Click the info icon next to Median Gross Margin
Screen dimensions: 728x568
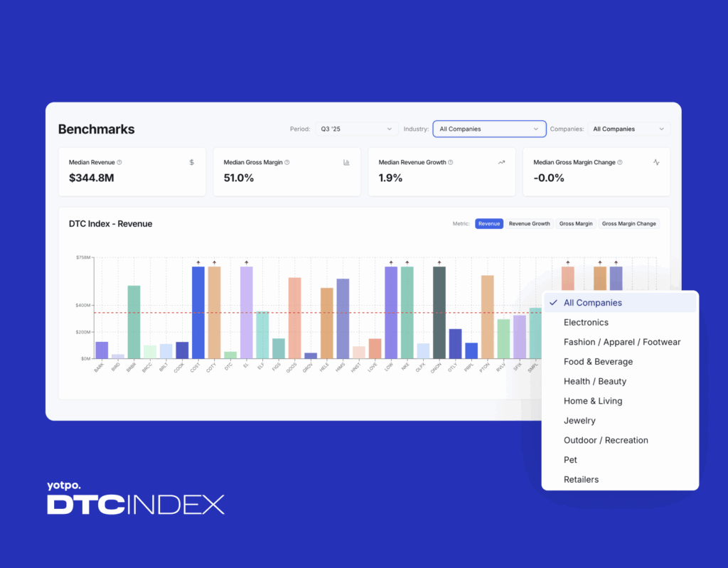[x=287, y=161]
